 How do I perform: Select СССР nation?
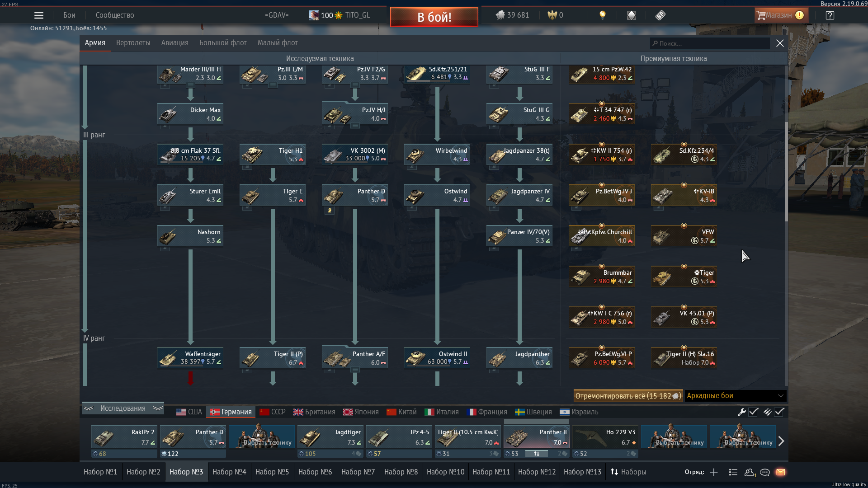pos(273,412)
